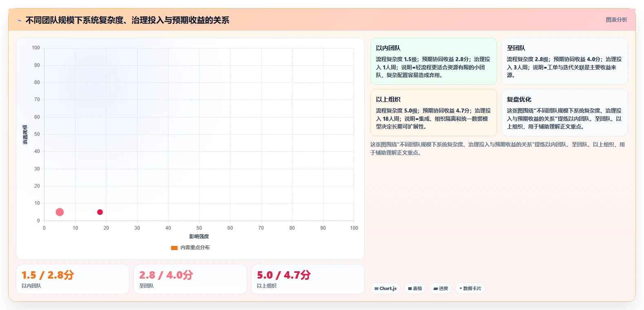Click the 以上组织 caption under 5.0 / 4.7分
Image resolution: width=644 pixels, height=310 pixels.
click(267, 286)
